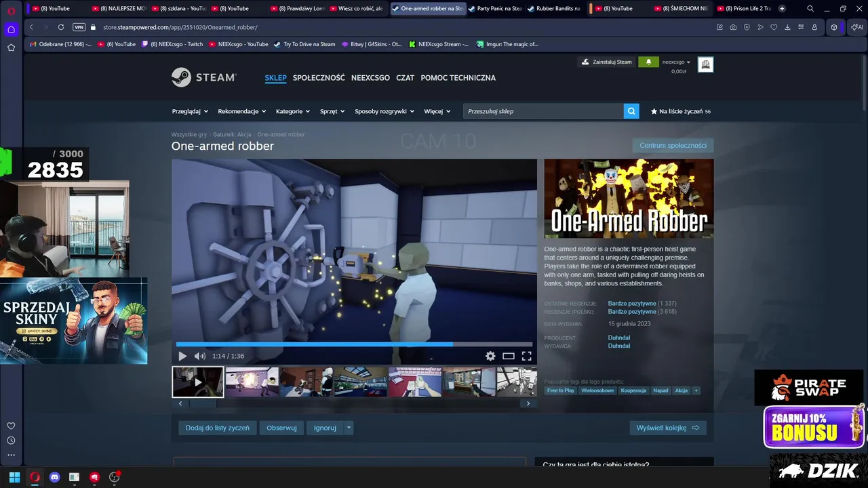868x488 pixels.
Task: Expand the Przeglądaj dropdown
Action: (190, 111)
